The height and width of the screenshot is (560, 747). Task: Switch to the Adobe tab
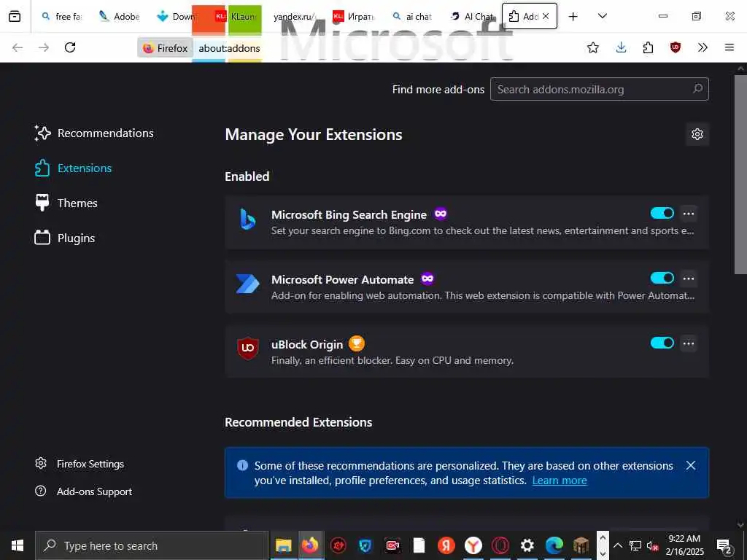119,17
